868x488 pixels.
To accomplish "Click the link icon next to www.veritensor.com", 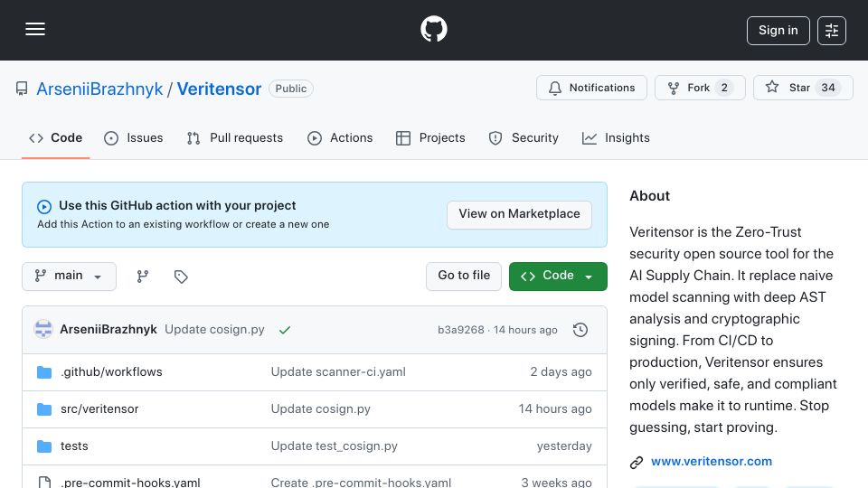I will click(637, 462).
